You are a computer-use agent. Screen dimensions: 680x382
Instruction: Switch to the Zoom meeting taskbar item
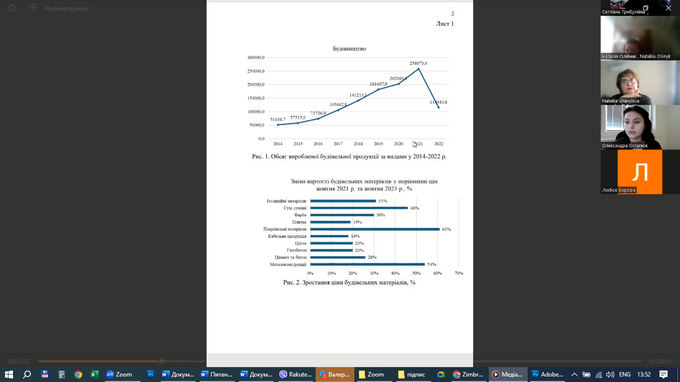point(120,374)
